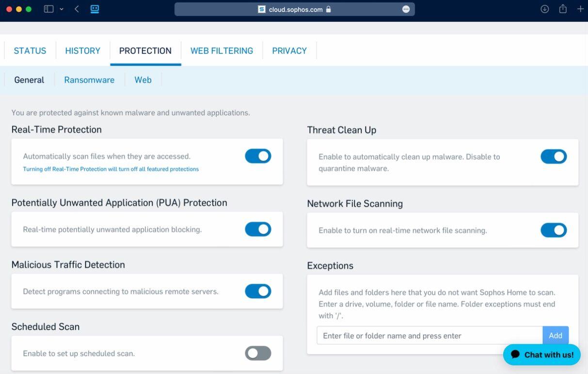Click the Exceptions heading
The width and height of the screenshot is (588, 374).
[330, 266]
